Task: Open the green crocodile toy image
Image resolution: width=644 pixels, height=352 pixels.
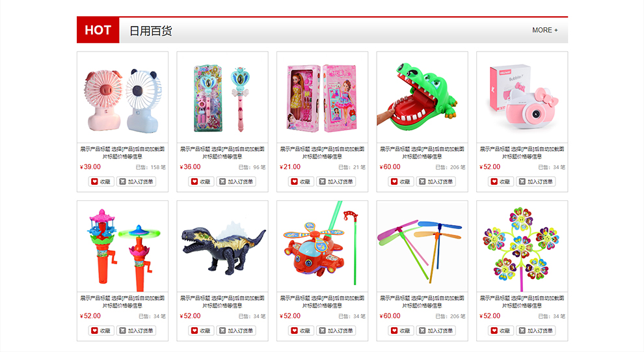Action: point(422,98)
